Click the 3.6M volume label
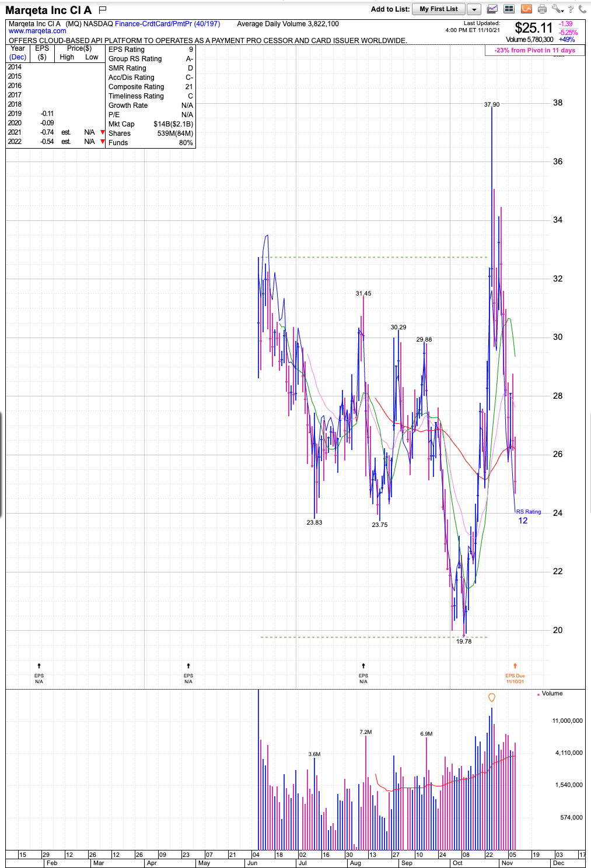This screenshot has width=591, height=868. (x=314, y=754)
